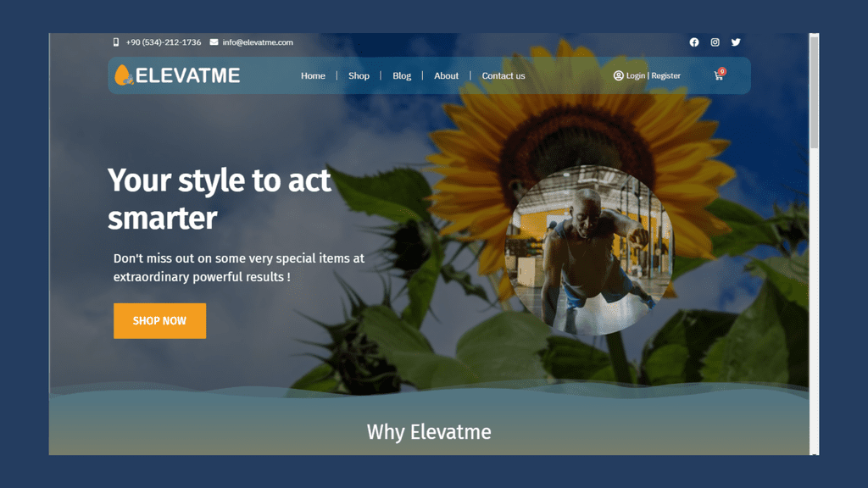Open the Shop menu item

pos(359,75)
